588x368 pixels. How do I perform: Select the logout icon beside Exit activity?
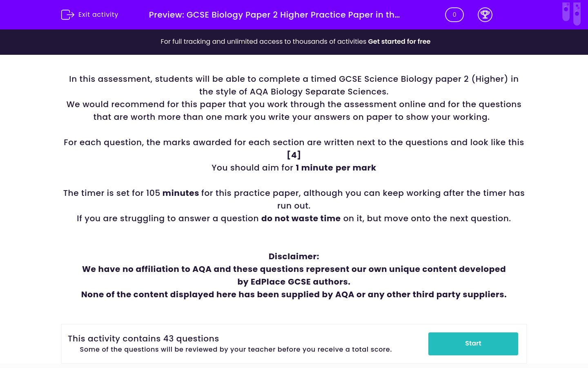click(67, 14)
